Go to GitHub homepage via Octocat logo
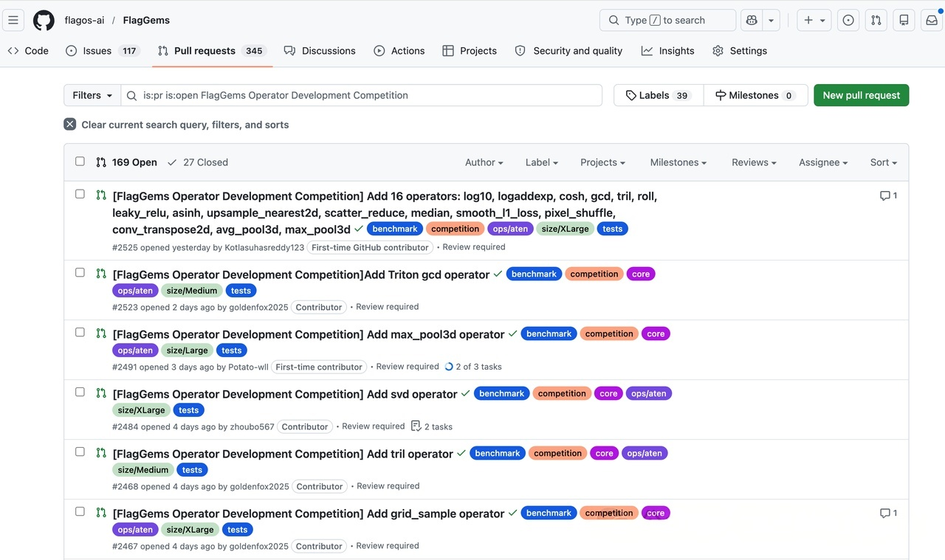 pyautogui.click(x=44, y=20)
